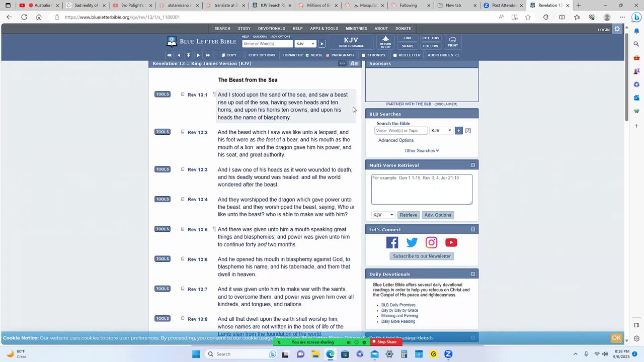The width and height of the screenshot is (644, 362).
Task: Close the Multi-Verse Retrieval panel
Action: tap(473, 165)
